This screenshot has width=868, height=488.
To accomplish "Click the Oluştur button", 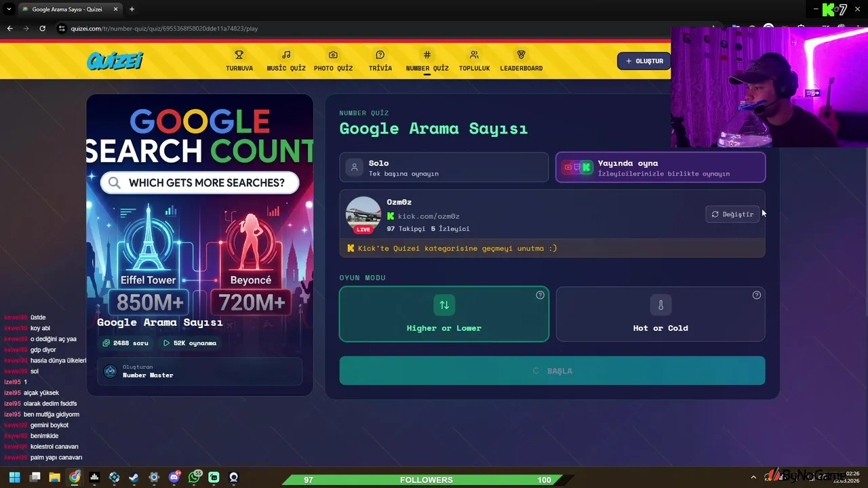I will (644, 61).
